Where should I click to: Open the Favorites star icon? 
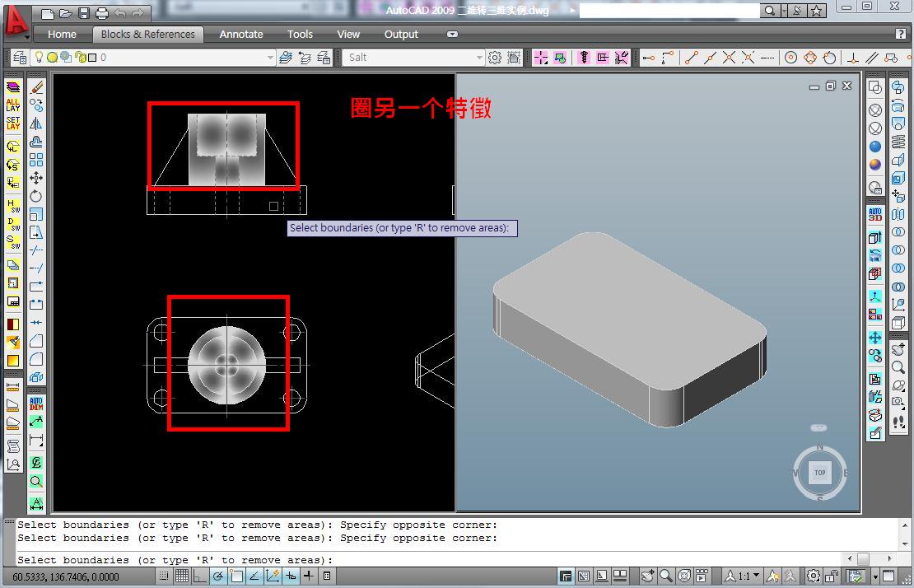tap(817, 11)
